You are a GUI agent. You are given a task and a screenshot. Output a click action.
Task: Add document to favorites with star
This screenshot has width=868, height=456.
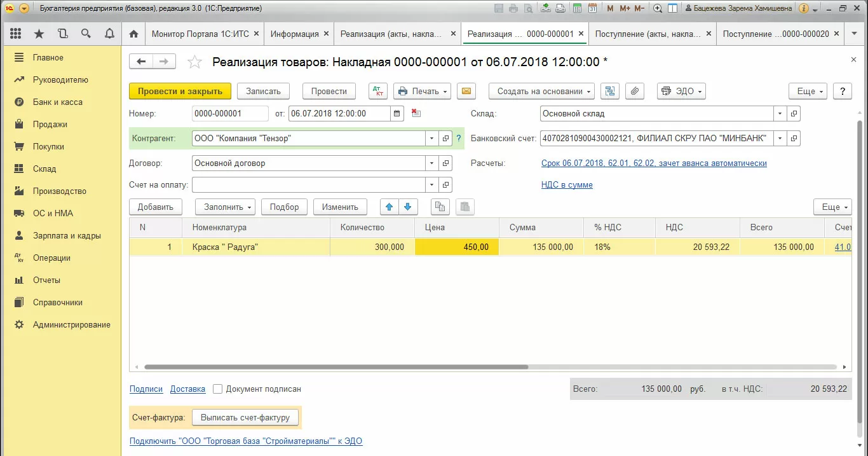[x=194, y=62]
